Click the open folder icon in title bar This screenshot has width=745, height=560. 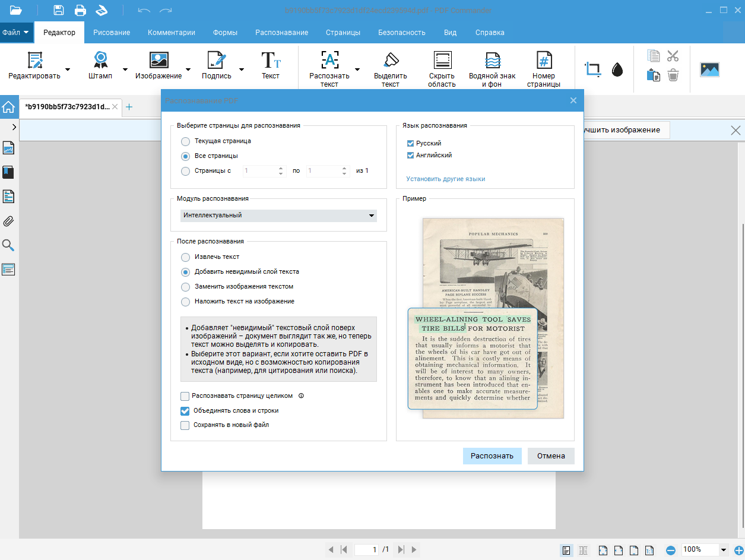(15, 10)
